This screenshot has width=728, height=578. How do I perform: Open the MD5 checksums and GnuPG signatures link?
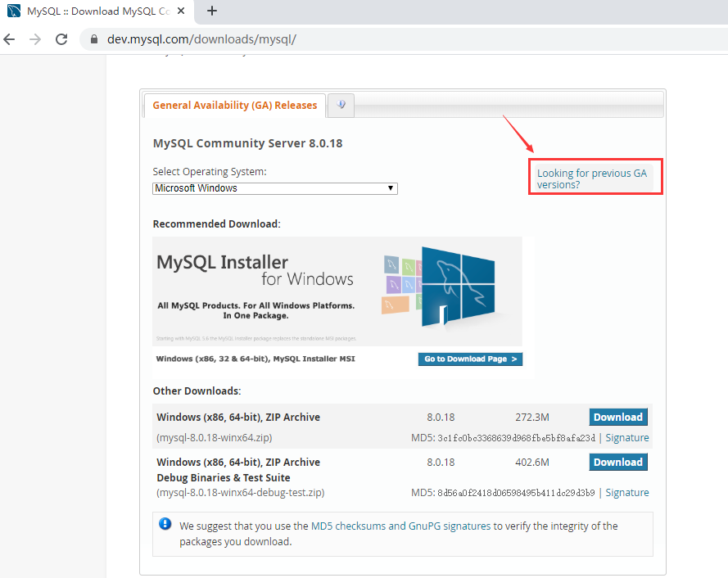[x=400, y=526]
